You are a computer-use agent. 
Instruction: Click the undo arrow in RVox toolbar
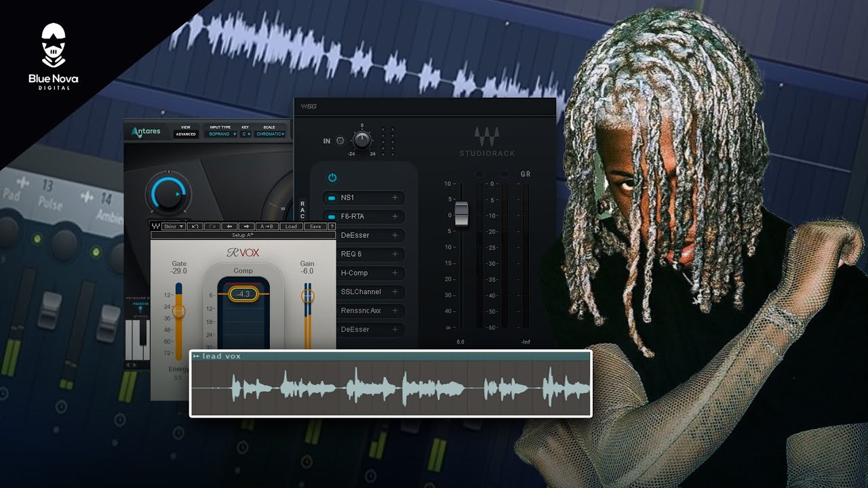tap(195, 226)
